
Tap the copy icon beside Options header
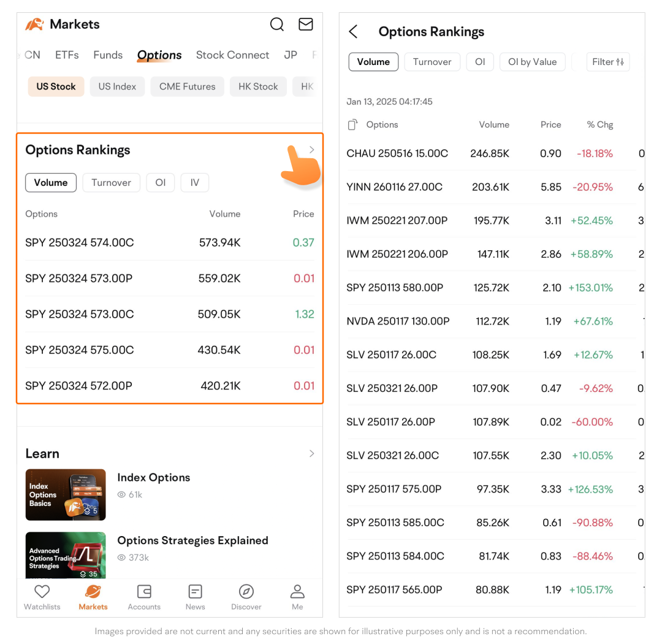(352, 125)
